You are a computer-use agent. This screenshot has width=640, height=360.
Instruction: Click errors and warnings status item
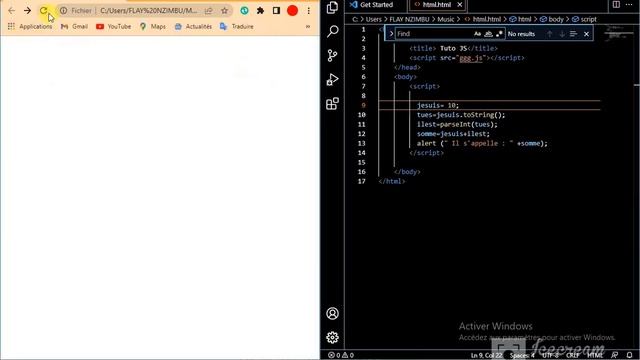click(x=341, y=355)
